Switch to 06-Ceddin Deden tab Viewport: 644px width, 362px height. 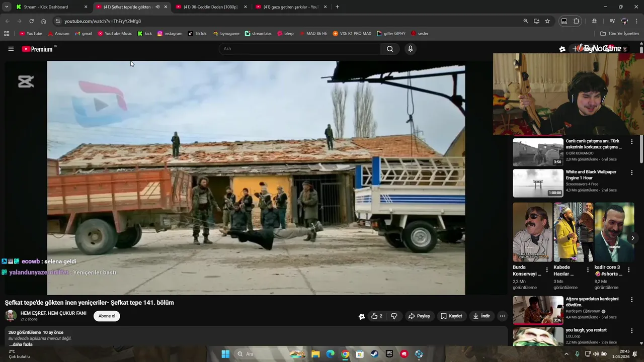click(210, 7)
